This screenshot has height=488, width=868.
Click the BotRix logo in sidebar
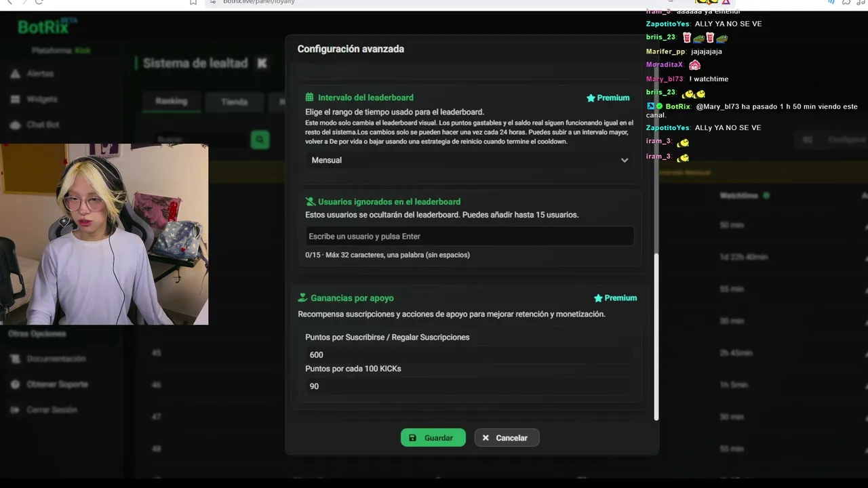pyautogui.click(x=44, y=27)
